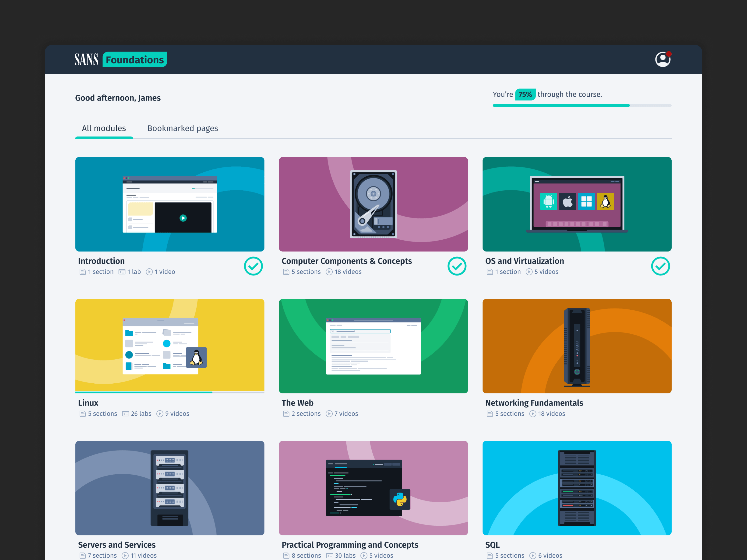Click Servers and Services 11 videos icon
The height and width of the screenshot is (560, 747).
[x=125, y=555]
